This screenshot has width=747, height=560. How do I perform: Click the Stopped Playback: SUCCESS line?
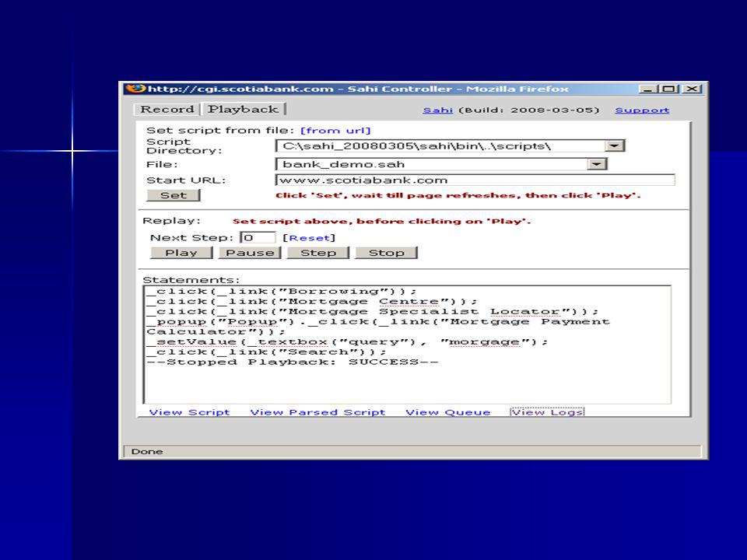pos(292,362)
